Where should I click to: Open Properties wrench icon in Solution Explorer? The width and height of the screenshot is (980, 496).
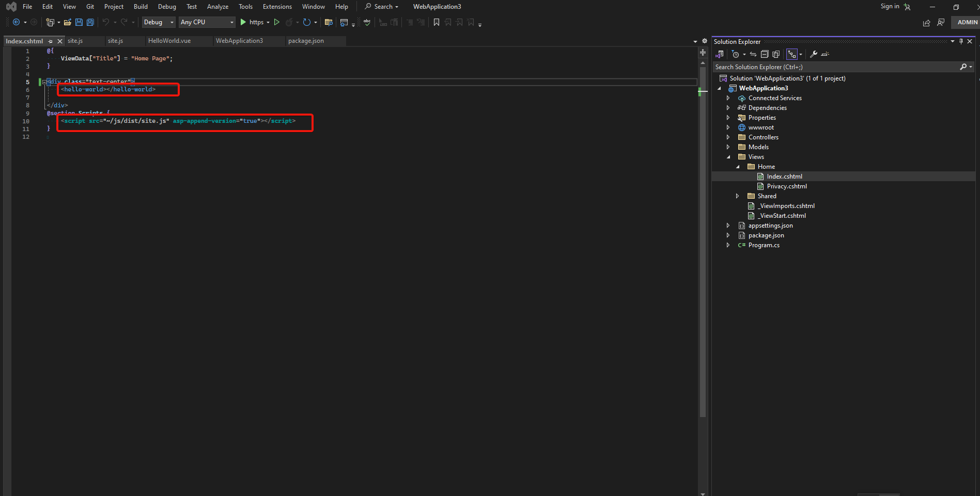[x=813, y=54]
